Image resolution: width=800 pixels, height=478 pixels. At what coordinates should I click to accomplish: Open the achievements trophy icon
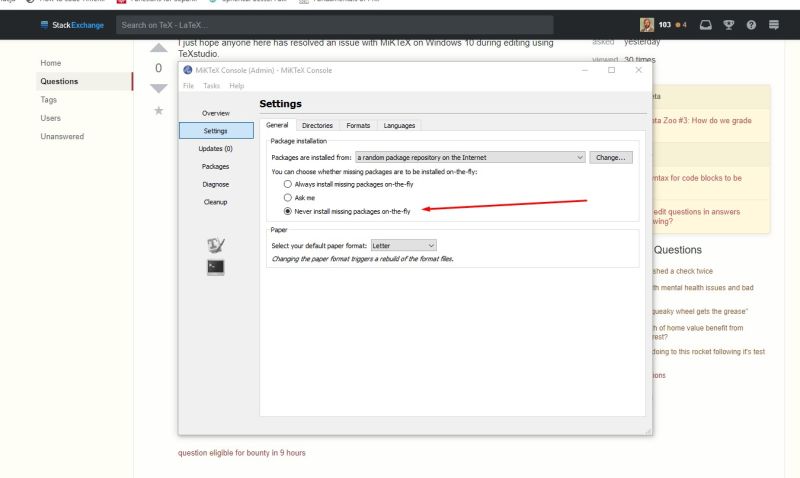click(729, 24)
